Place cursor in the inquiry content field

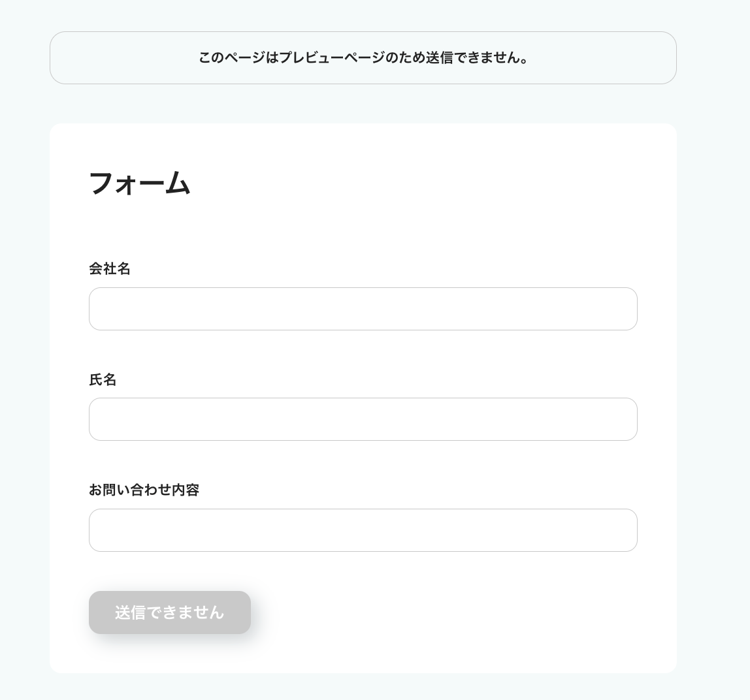point(363,530)
